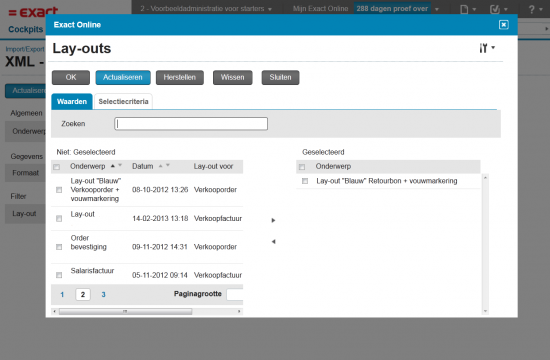Click the Exact logo
550x360 pixels.
(33, 12)
